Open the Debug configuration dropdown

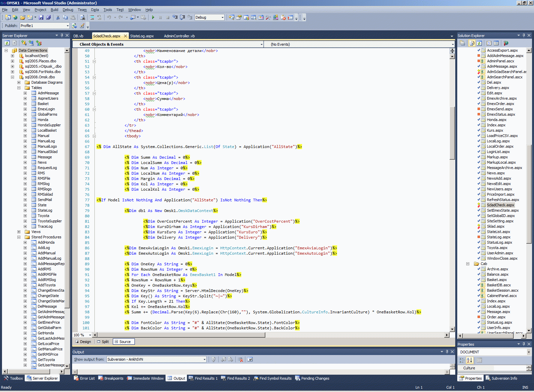(223, 17)
